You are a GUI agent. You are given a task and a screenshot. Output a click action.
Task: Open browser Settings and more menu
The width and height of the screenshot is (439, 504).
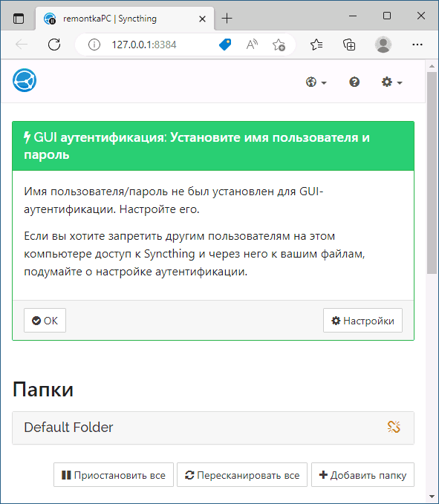click(417, 45)
